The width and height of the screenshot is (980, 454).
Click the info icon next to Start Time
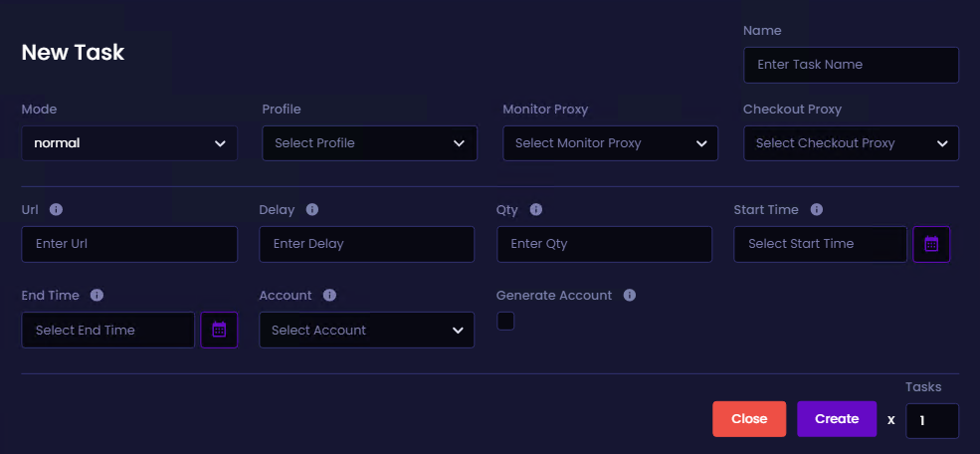[x=816, y=209]
